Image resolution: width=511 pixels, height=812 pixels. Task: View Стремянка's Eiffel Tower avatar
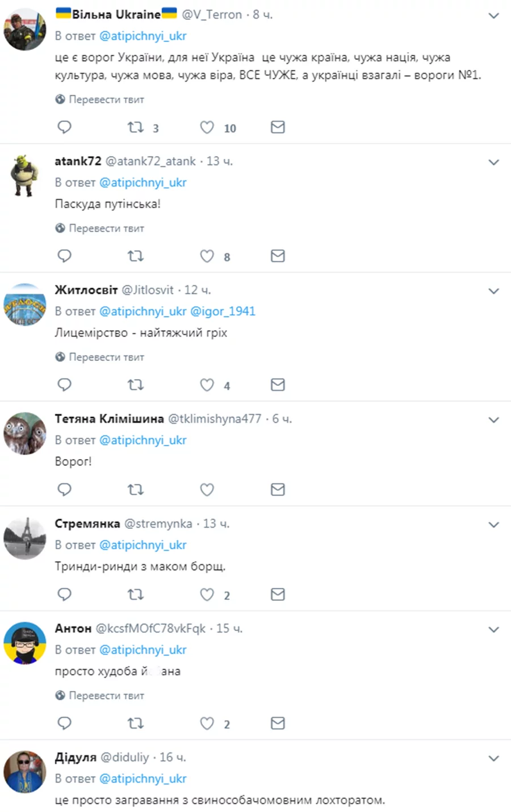[24, 538]
